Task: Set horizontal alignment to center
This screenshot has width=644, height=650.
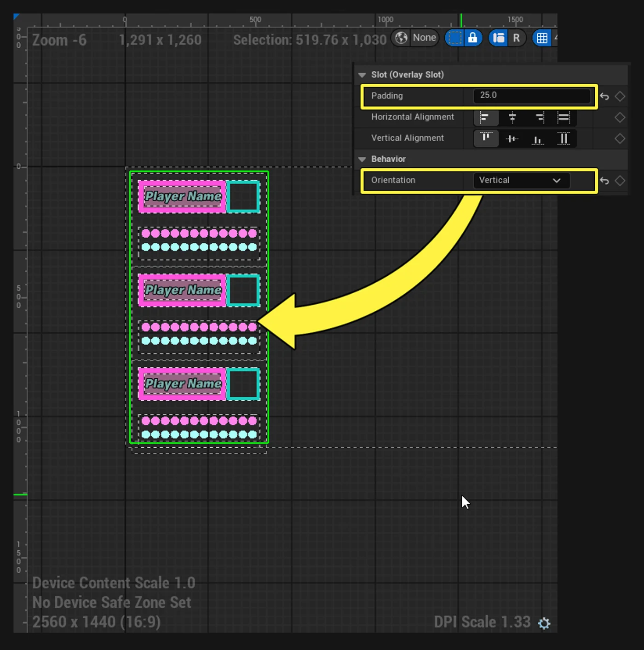Action: pyautogui.click(x=512, y=118)
